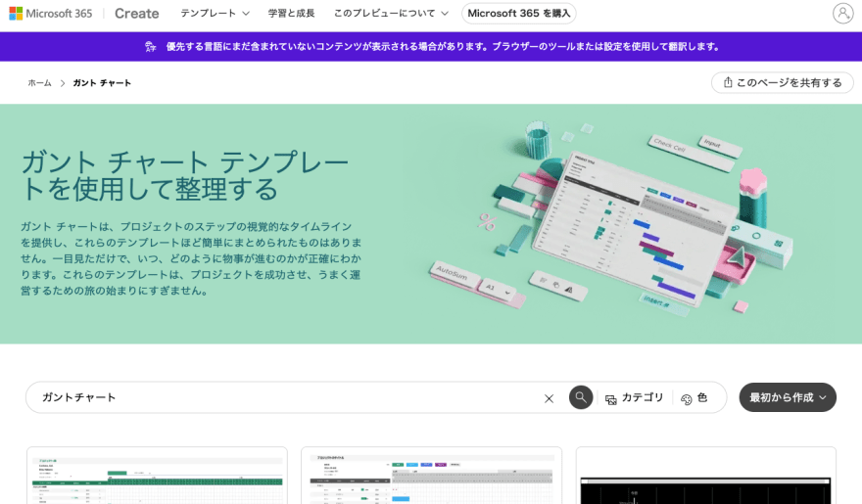
Task: Click the translation icon in purple banner
Action: [151, 47]
